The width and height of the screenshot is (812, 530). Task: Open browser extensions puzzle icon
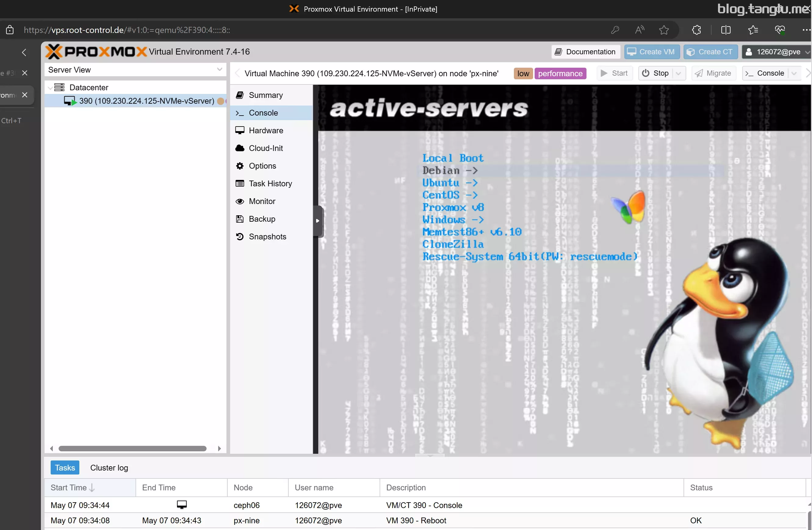696,30
